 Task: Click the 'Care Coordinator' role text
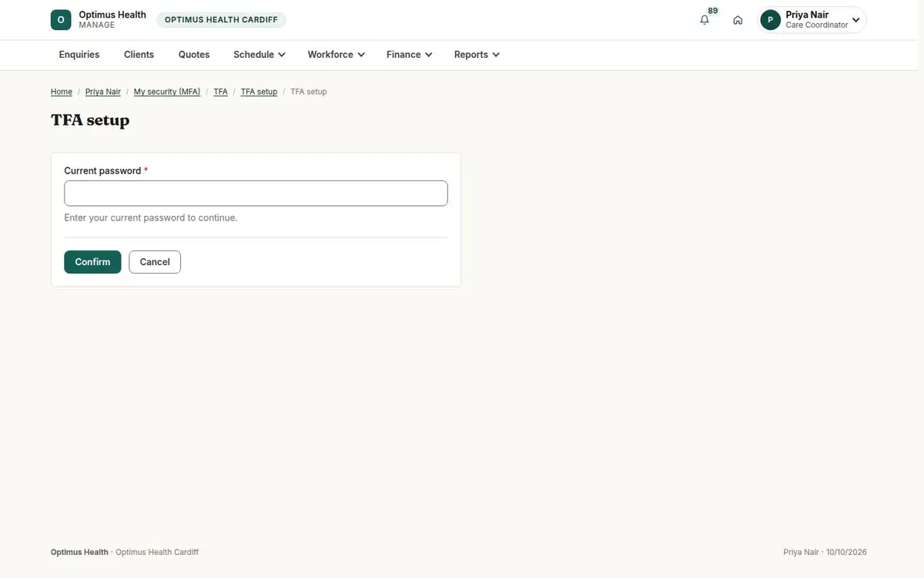817,25
